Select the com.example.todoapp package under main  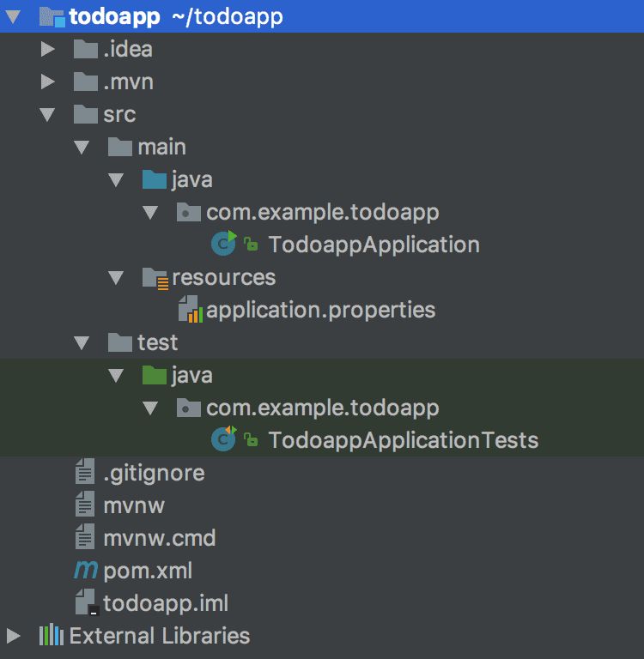pyautogui.click(x=322, y=212)
